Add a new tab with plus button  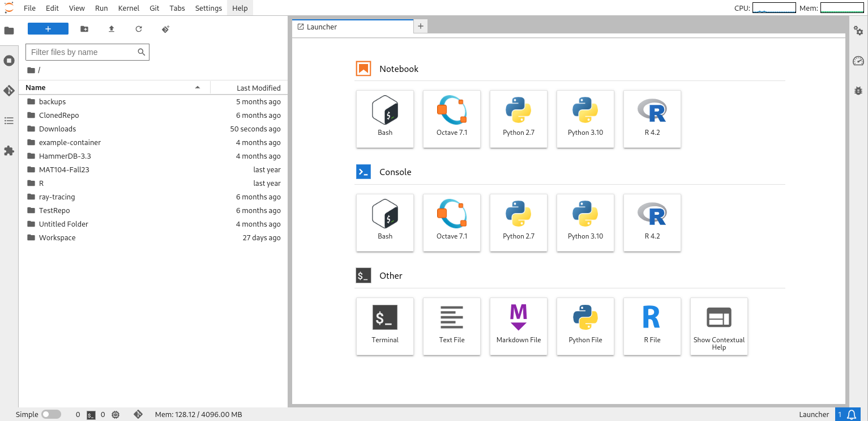[421, 26]
